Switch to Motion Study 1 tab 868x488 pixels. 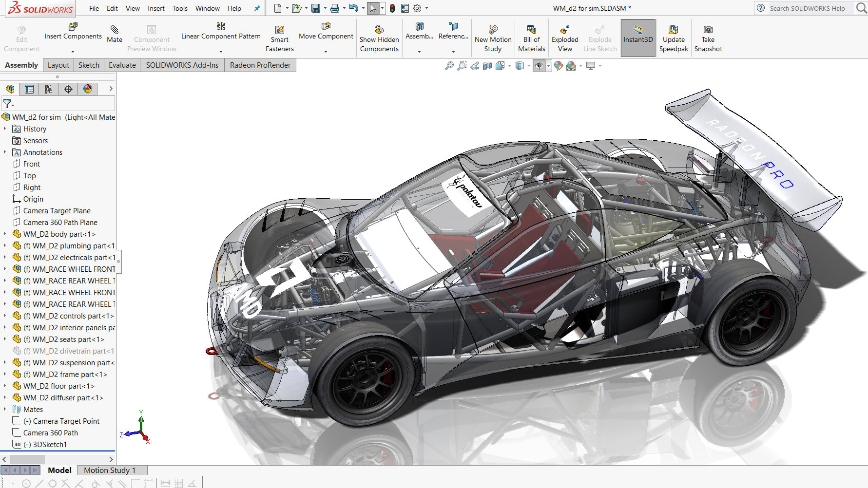(109, 470)
